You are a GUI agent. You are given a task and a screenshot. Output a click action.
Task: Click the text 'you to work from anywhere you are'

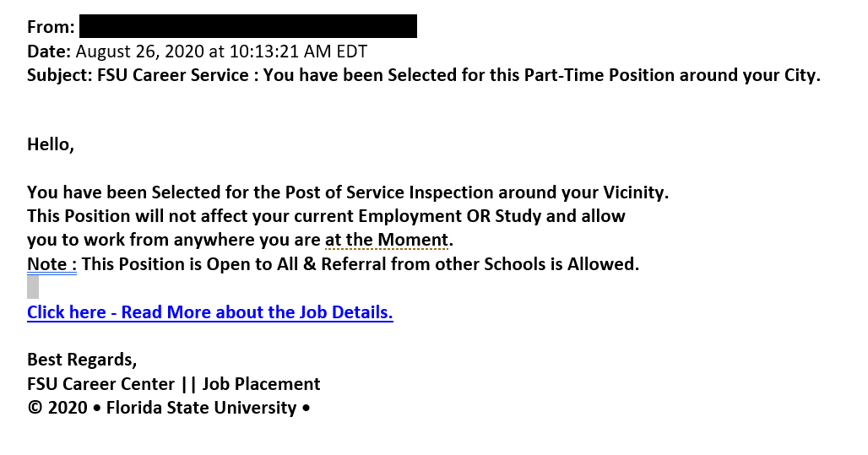tap(174, 240)
